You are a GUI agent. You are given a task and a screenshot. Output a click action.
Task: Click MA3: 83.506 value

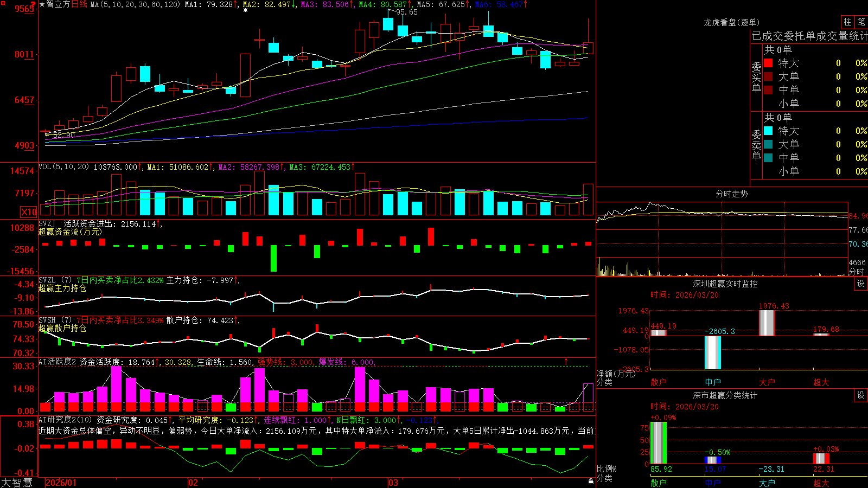(x=324, y=4)
